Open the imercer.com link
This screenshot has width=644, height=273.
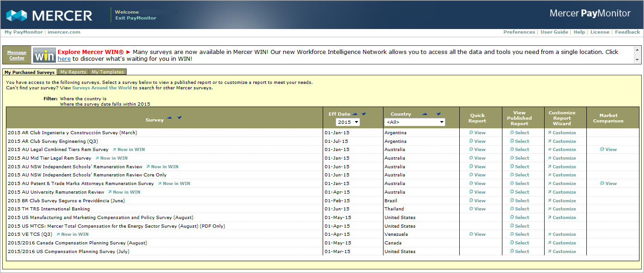click(64, 32)
